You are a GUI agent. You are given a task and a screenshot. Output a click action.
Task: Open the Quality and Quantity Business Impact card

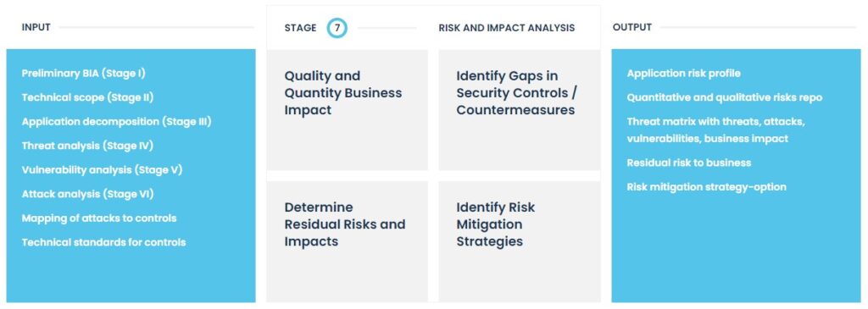coord(347,110)
